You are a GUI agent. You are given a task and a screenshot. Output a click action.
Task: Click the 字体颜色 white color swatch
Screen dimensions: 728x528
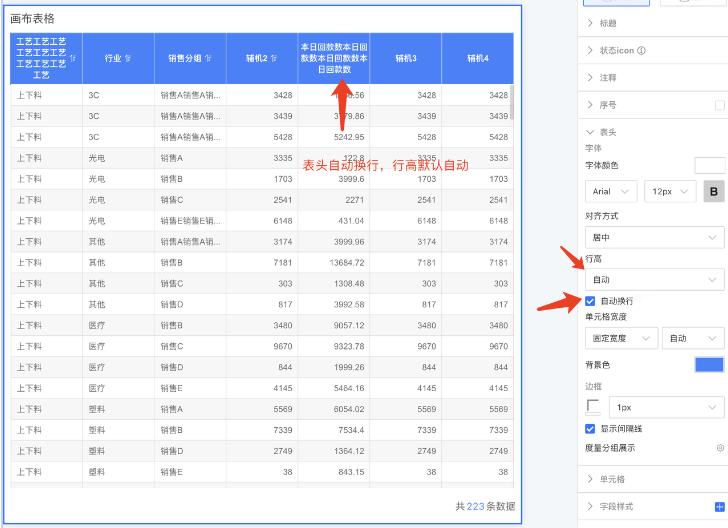709,165
